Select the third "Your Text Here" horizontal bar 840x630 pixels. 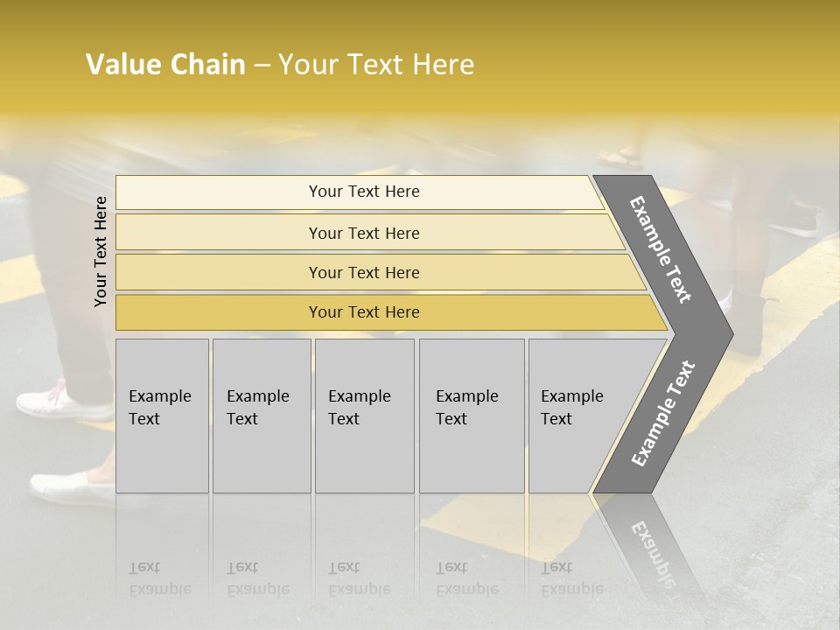pyautogui.click(x=363, y=272)
